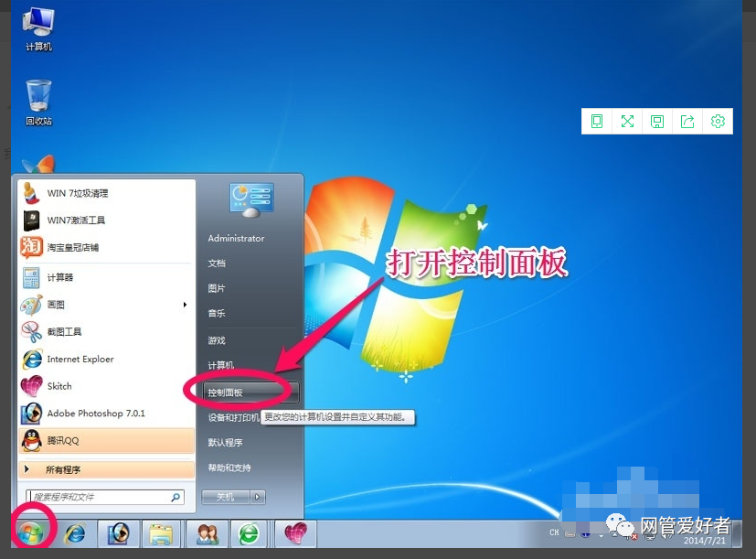Click the share toolbar icon
Screen dimensions: 756x559
coord(687,121)
